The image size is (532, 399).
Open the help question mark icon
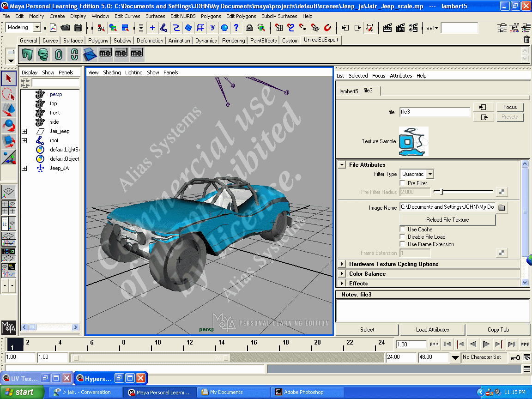pos(236,28)
